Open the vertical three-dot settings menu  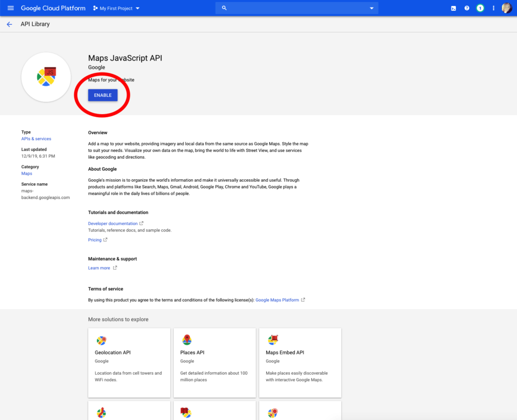click(494, 8)
